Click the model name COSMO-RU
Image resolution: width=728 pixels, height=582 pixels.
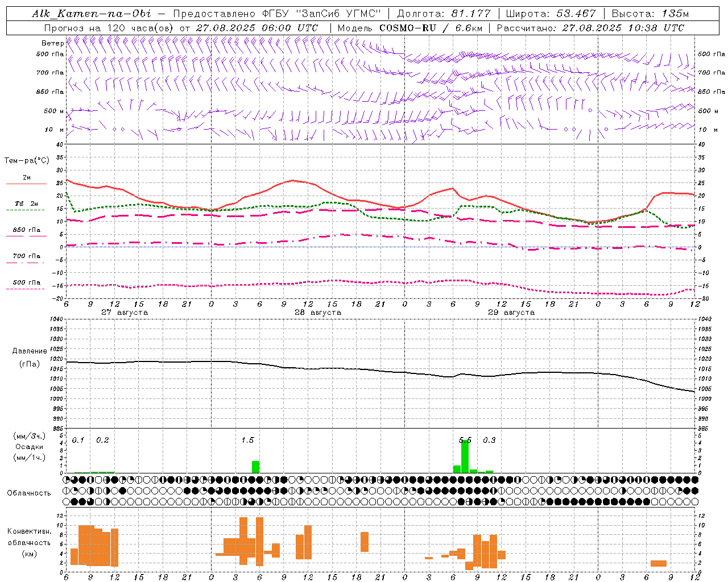408,28
